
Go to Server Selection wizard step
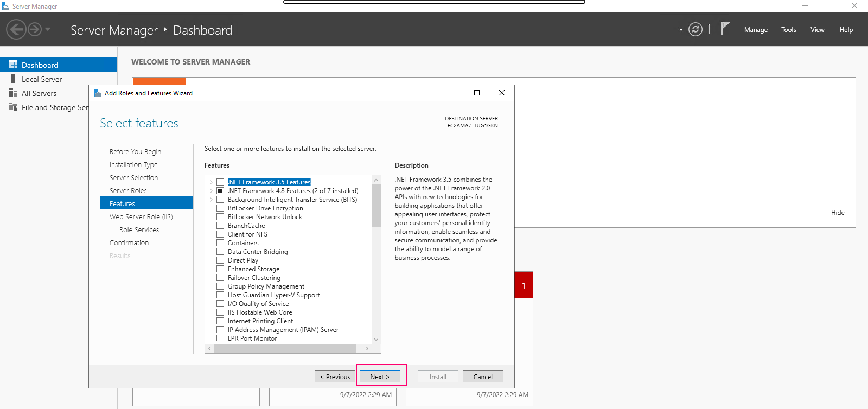coord(133,177)
